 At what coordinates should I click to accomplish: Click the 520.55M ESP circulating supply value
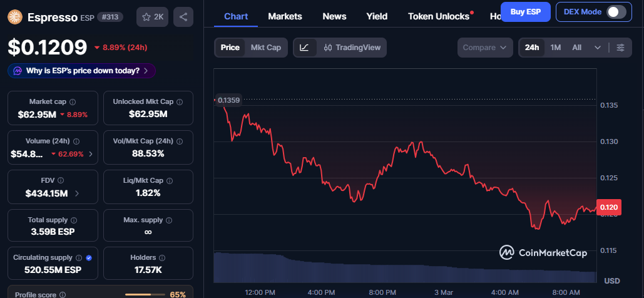point(53,270)
